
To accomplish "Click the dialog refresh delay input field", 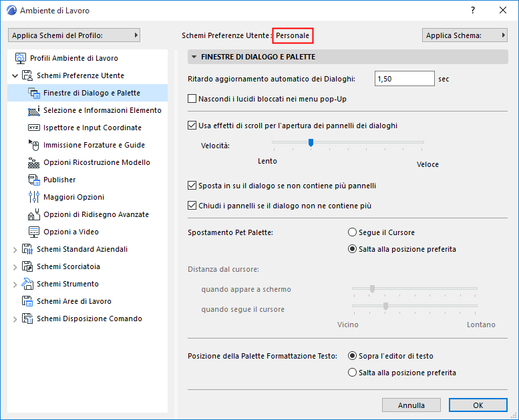I will 405,79.
